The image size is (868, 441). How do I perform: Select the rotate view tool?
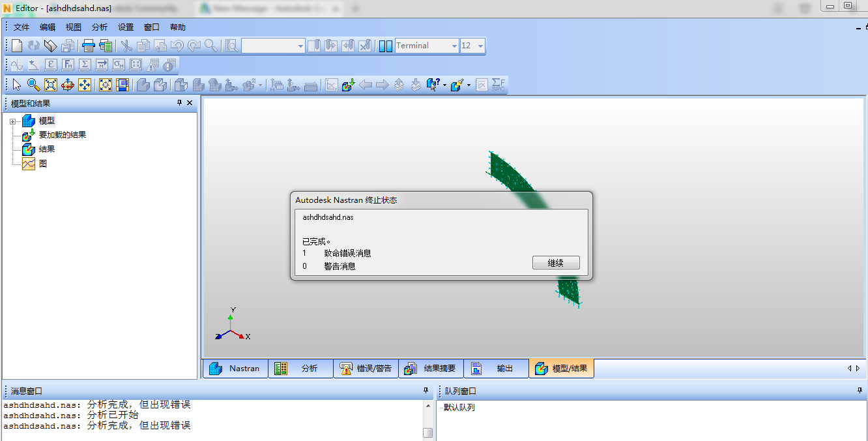pos(68,85)
